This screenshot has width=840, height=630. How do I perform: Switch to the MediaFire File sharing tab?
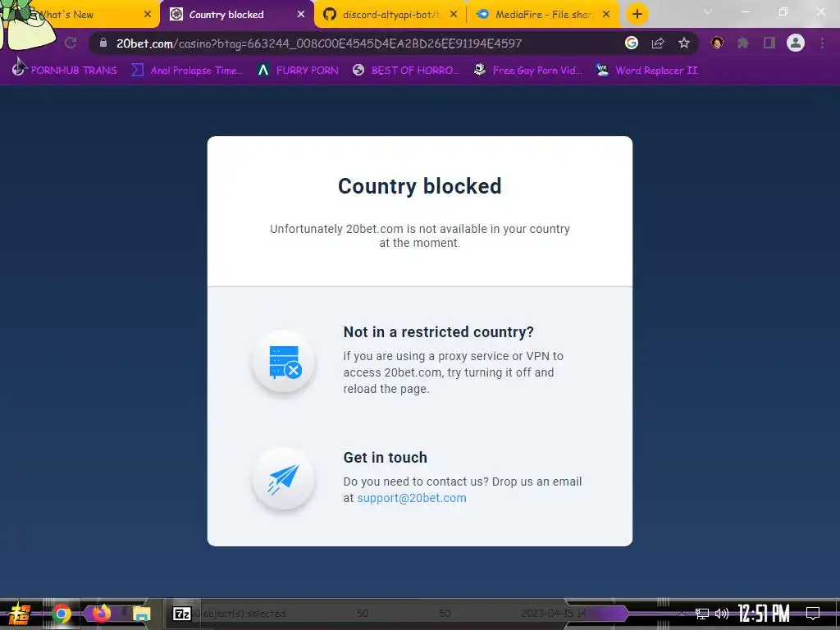point(544,15)
